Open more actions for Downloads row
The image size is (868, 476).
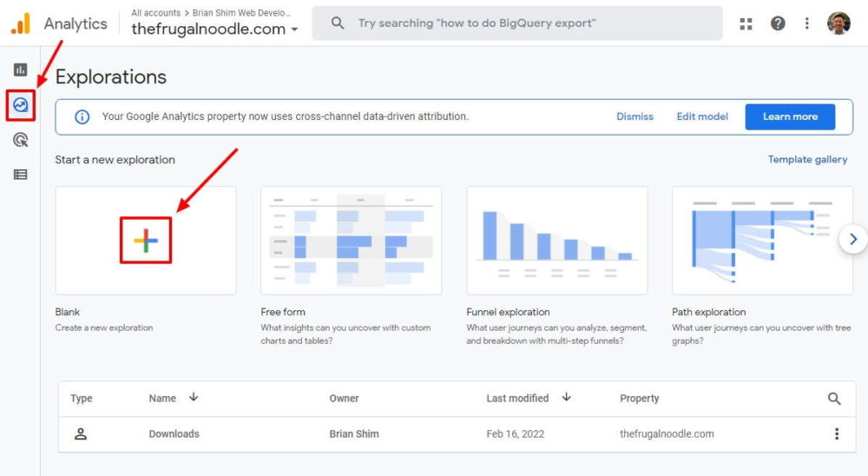(x=837, y=434)
